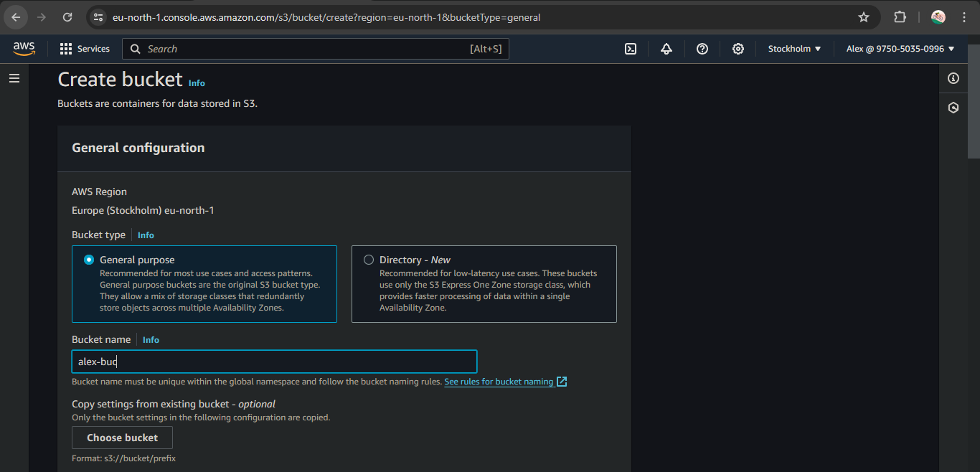Screen dimensions: 980x472
Task: Open the info panel icon on right
Action: click(x=953, y=78)
